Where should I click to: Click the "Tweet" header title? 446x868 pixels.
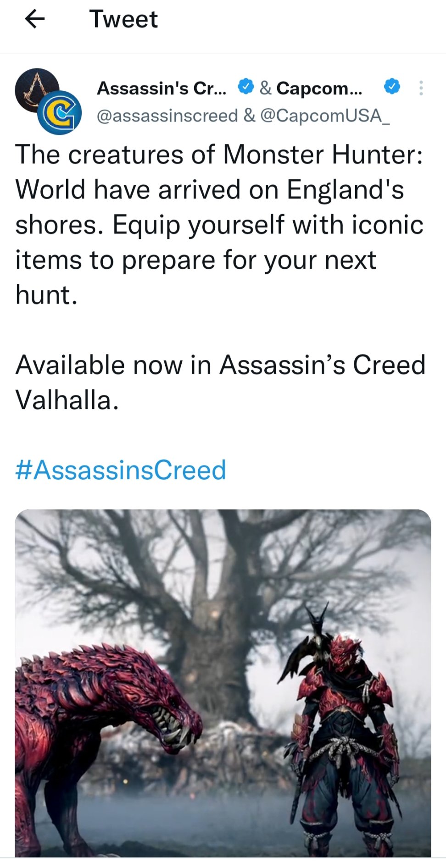123,19
